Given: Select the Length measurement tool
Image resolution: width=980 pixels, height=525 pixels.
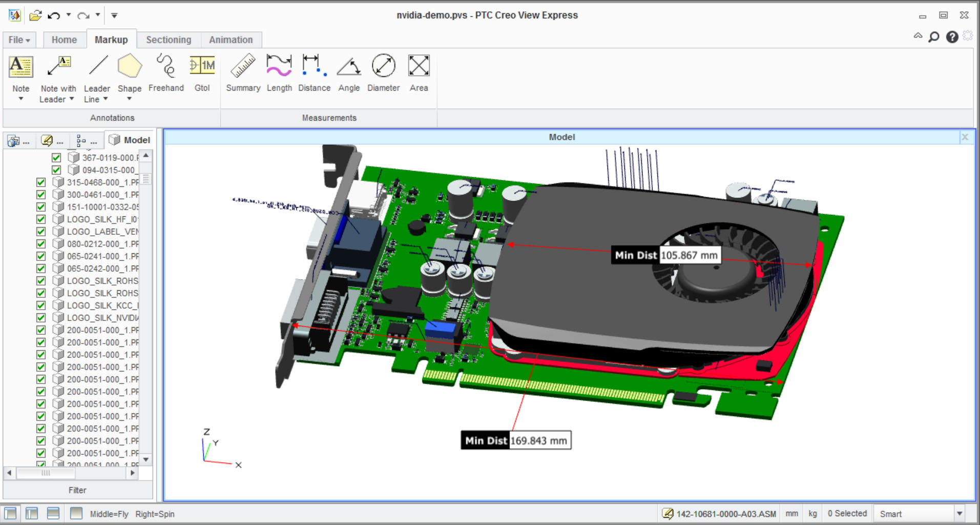Looking at the screenshot, I should click(x=279, y=73).
